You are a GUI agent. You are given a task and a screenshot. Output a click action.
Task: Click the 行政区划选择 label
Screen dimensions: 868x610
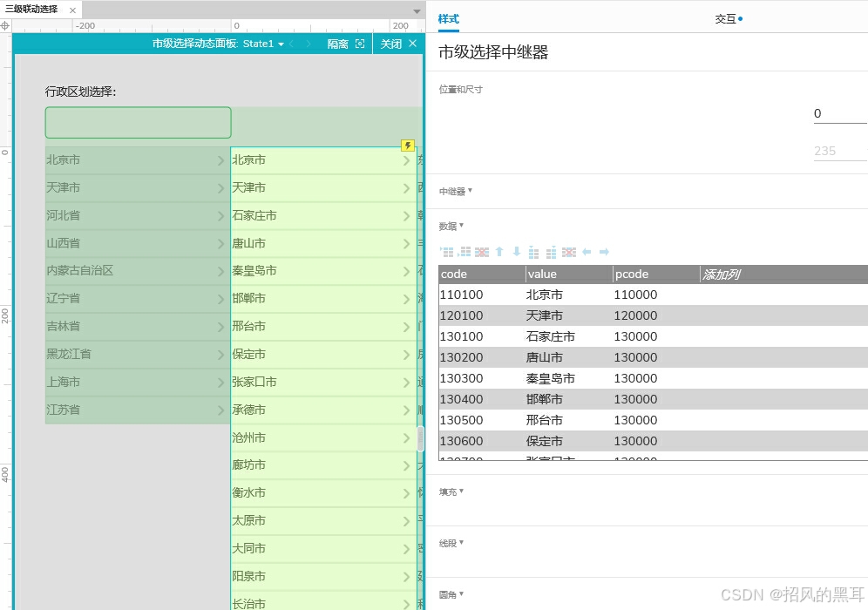[x=81, y=91]
